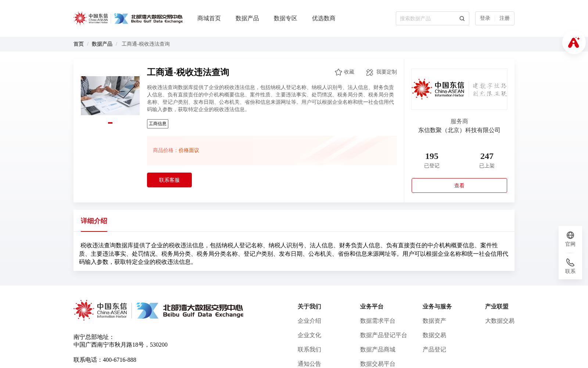
Task: Click the search magnifier icon
Action: click(x=462, y=18)
